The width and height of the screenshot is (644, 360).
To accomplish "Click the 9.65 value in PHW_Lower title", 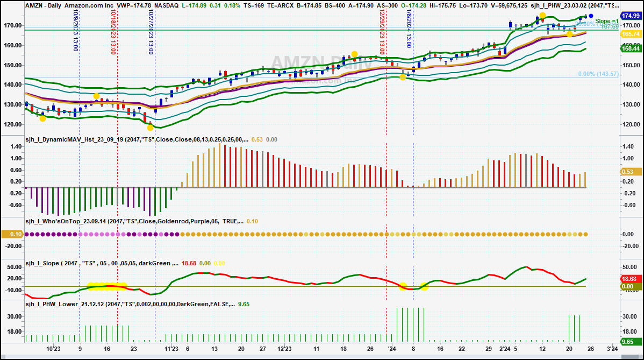I will tap(244, 304).
